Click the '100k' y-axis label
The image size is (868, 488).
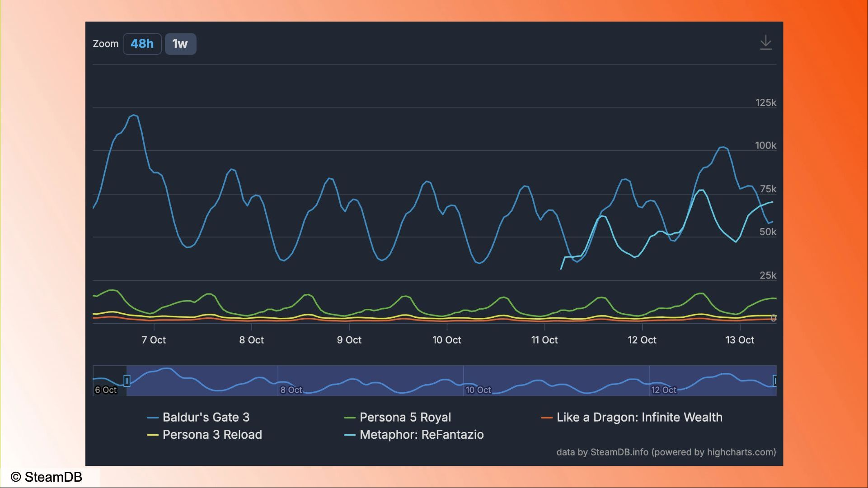pos(765,145)
